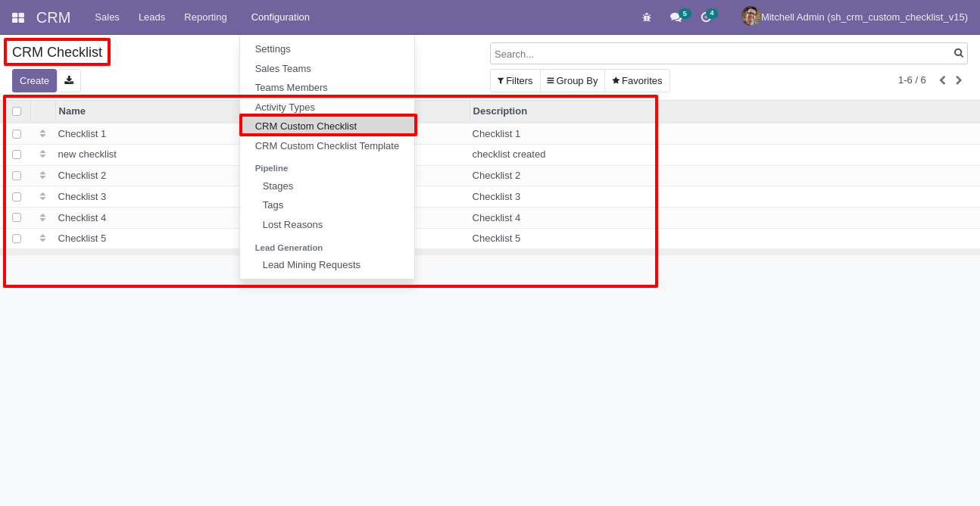Open the Leads menu
Screen dimensions: 980x506
pos(151,17)
